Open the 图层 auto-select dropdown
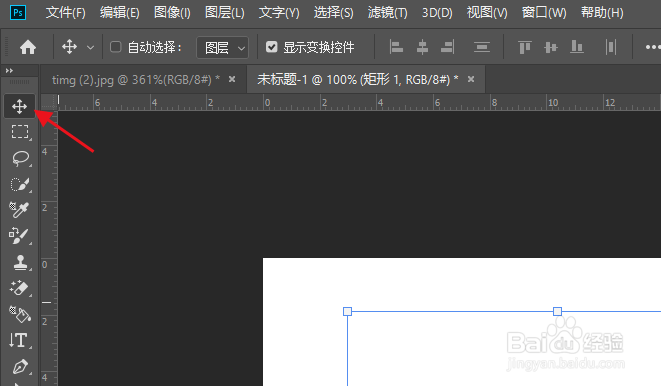This screenshot has width=661, height=386. pos(222,47)
